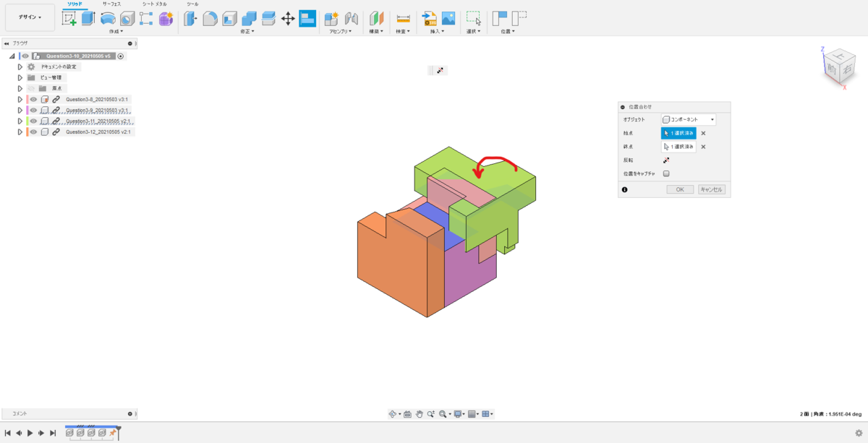
Task: Open the 検査 menu
Action: click(x=403, y=32)
